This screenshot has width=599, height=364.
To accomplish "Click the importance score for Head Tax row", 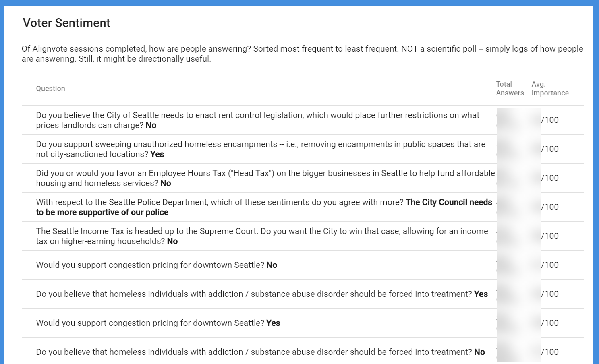I will 550,178.
